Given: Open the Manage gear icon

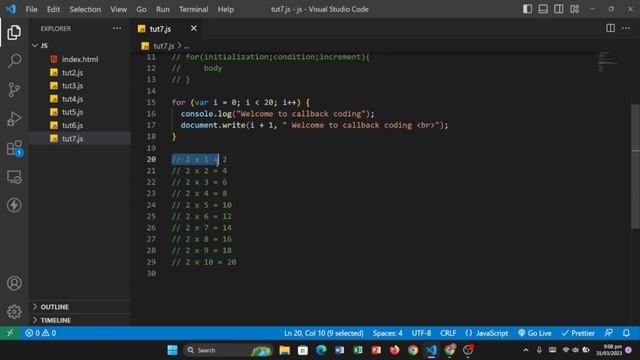Looking at the screenshot, I should (14, 312).
